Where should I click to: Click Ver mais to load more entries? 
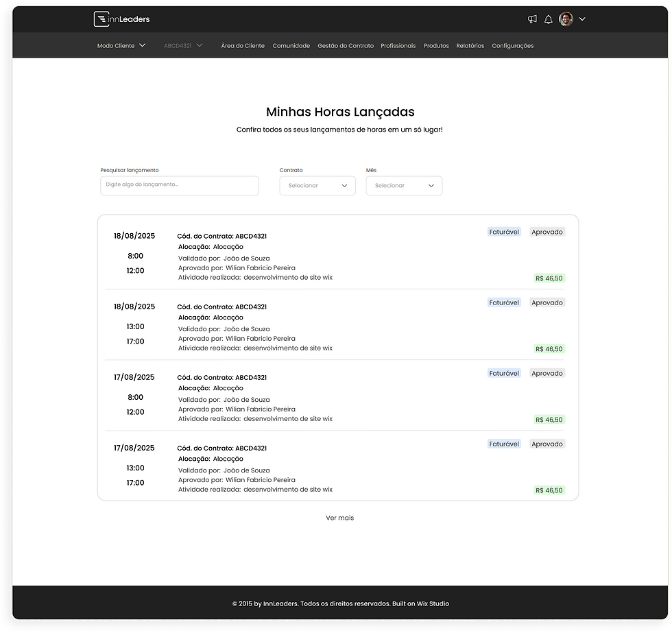tap(340, 518)
